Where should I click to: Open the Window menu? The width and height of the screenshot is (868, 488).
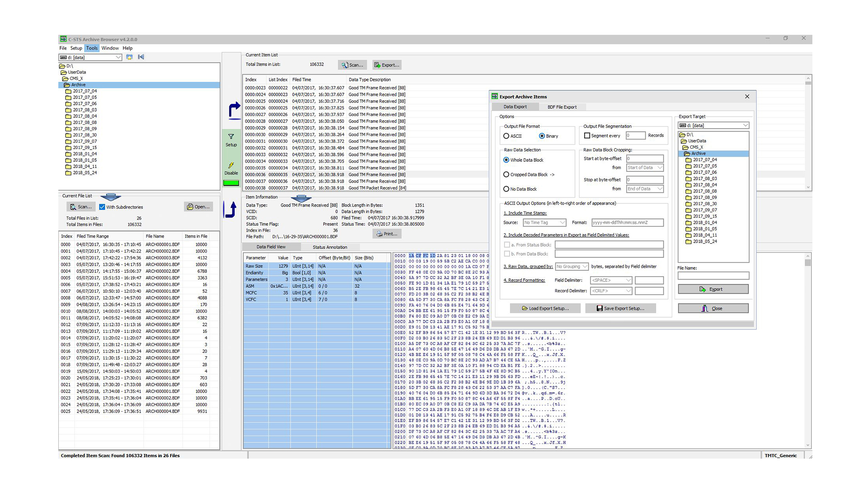(110, 48)
